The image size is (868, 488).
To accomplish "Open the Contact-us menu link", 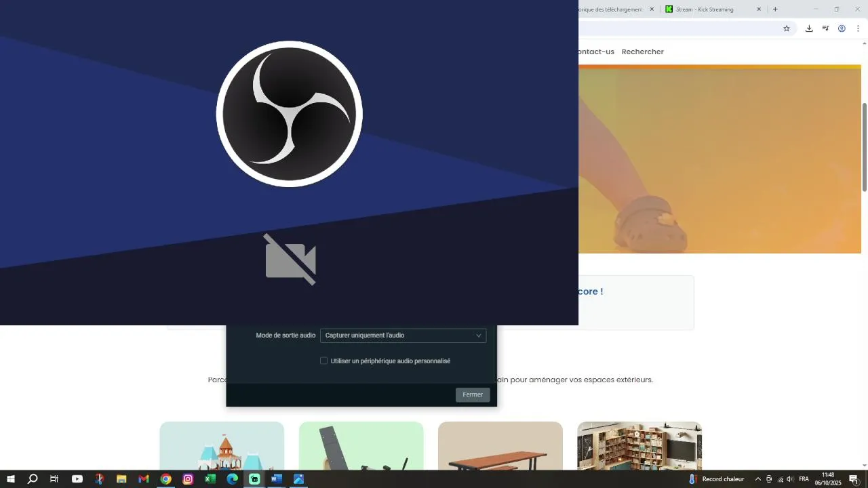I will (x=596, y=52).
